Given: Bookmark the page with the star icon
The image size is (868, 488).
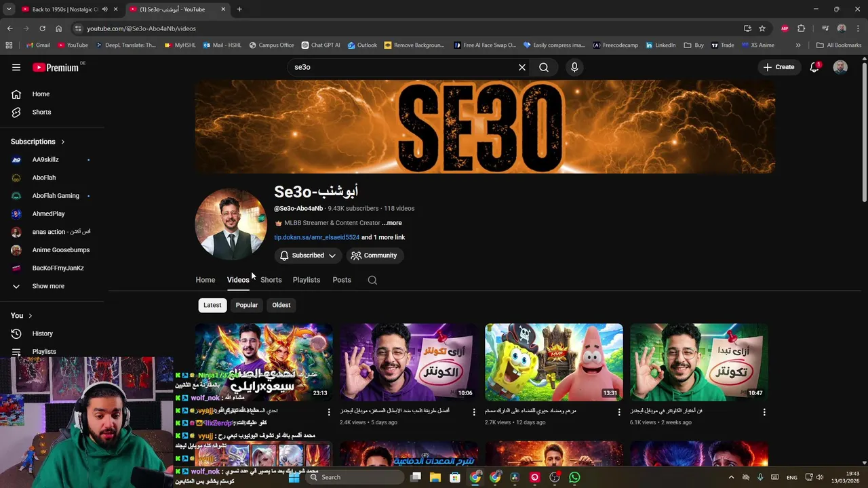Looking at the screenshot, I should pos(762,28).
